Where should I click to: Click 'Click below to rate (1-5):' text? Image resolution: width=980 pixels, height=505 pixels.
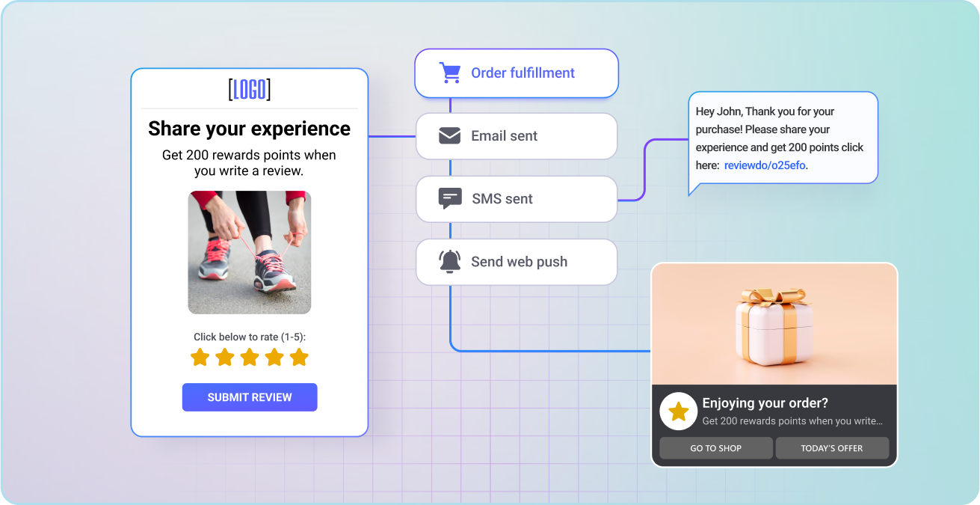(250, 337)
